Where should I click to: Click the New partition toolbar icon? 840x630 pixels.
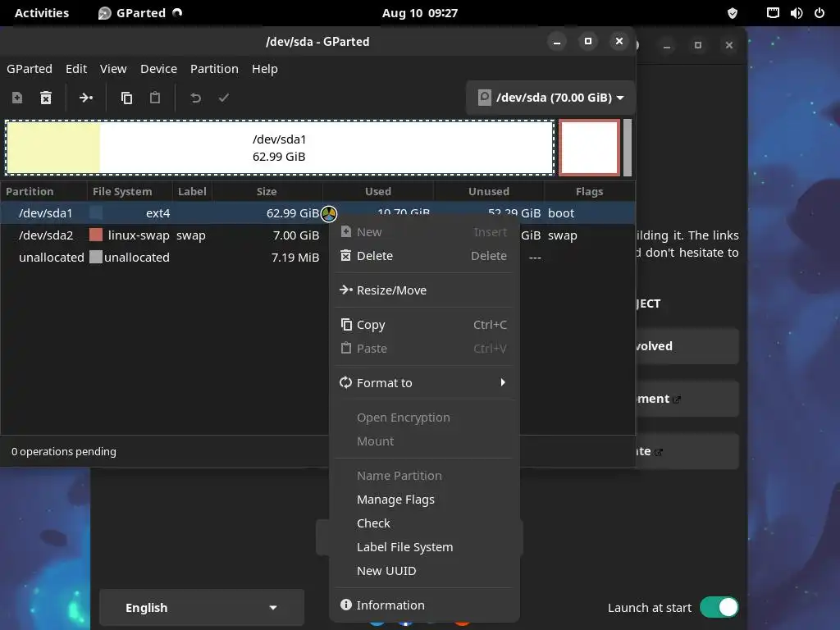[17, 98]
